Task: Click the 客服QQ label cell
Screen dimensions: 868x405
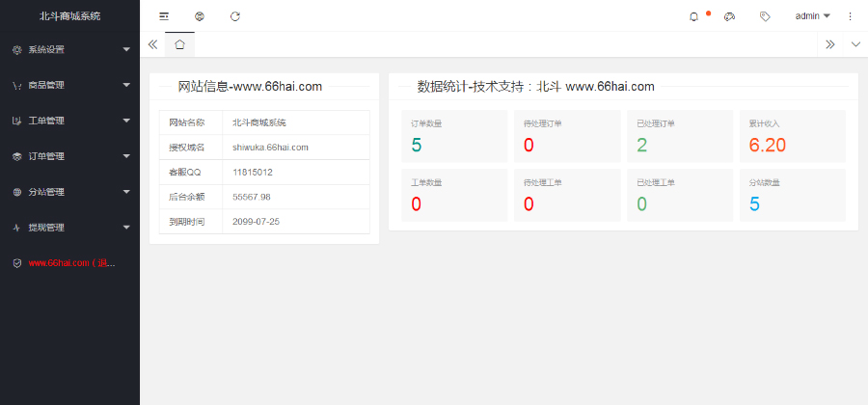Action: [191, 172]
